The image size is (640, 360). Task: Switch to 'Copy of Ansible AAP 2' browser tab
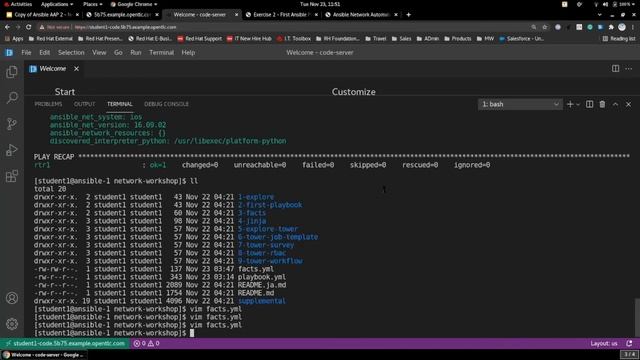point(42,15)
